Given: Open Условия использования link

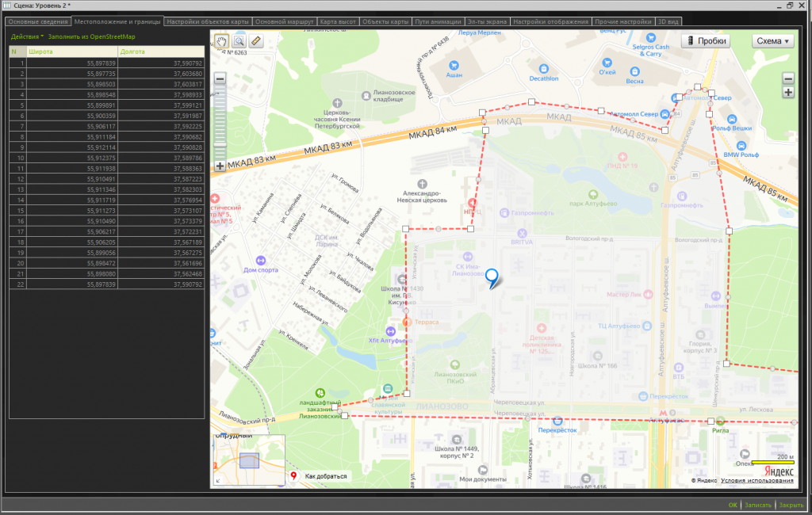Looking at the screenshot, I should point(756,480).
